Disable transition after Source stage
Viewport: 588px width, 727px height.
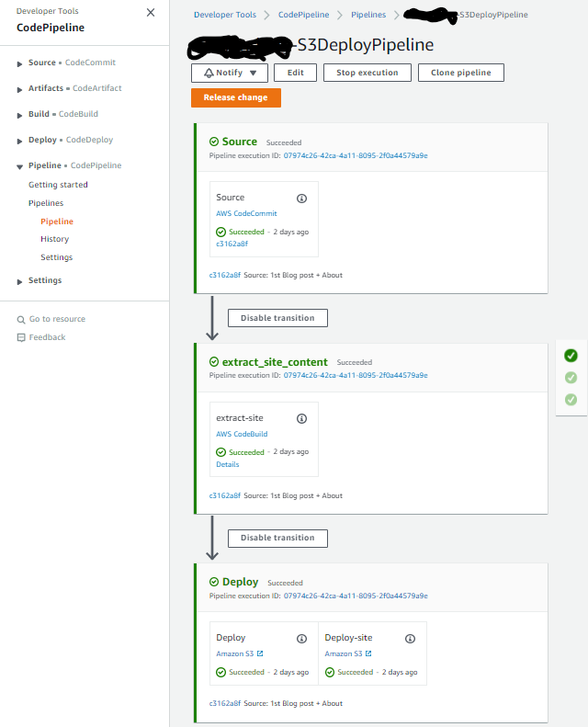tap(277, 318)
